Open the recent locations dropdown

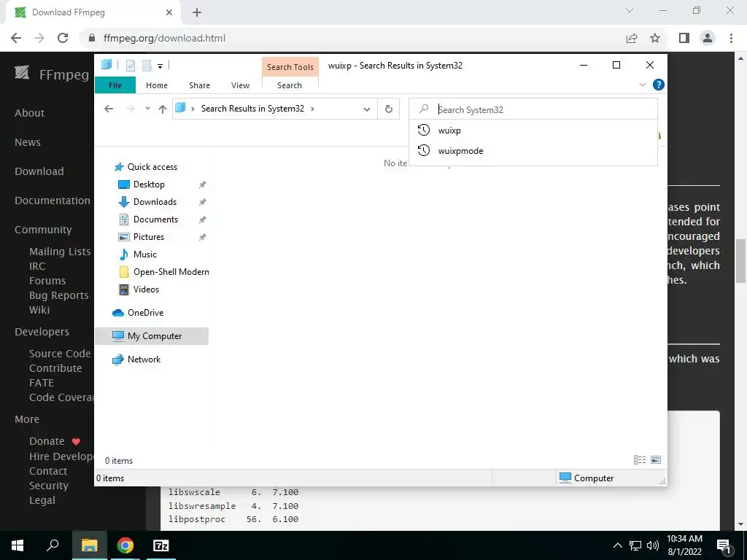click(x=147, y=109)
